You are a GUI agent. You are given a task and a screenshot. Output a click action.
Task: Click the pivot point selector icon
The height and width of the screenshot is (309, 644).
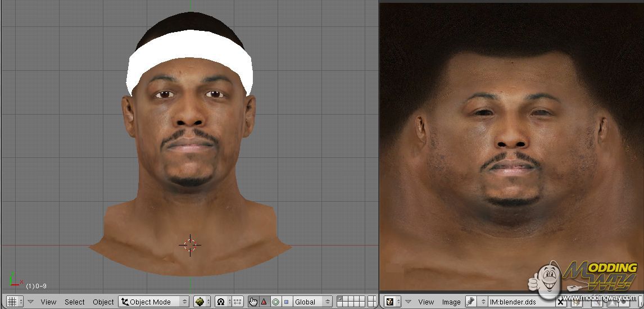[x=221, y=302]
